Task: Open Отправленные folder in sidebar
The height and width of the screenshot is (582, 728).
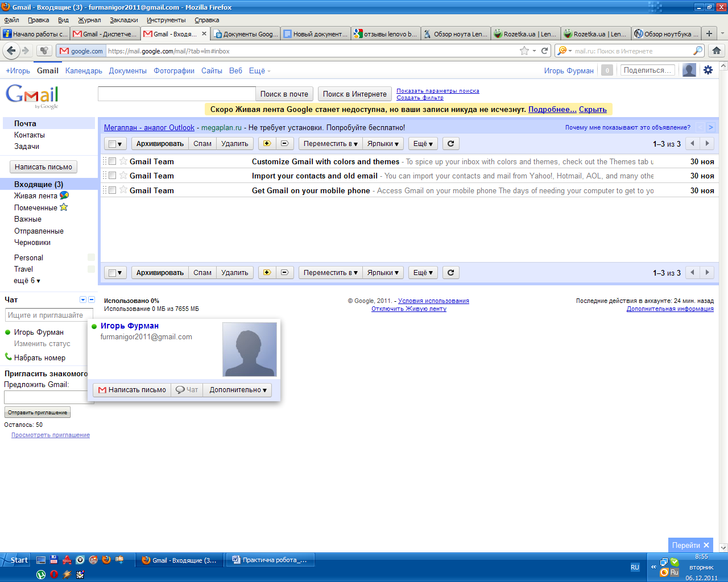Action: pos(39,231)
